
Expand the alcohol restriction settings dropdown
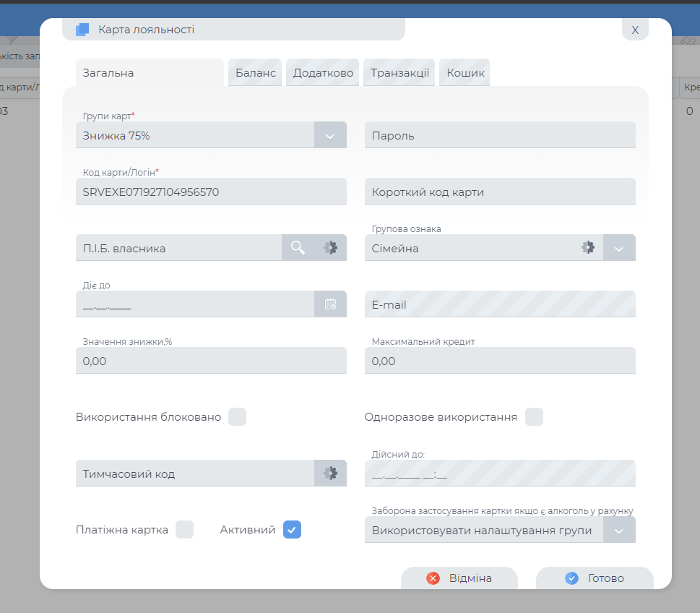pos(619,530)
